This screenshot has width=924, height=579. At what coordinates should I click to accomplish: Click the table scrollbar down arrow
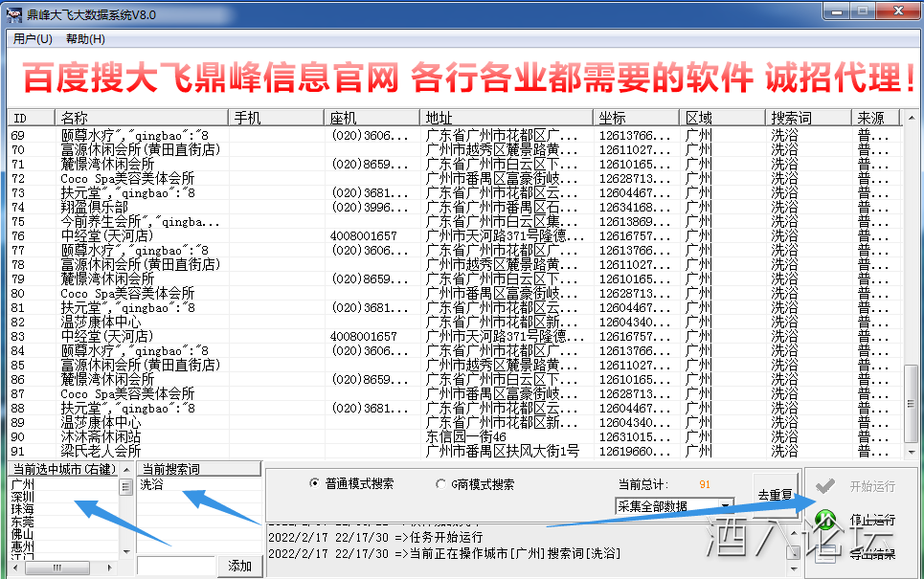[911, 452]
